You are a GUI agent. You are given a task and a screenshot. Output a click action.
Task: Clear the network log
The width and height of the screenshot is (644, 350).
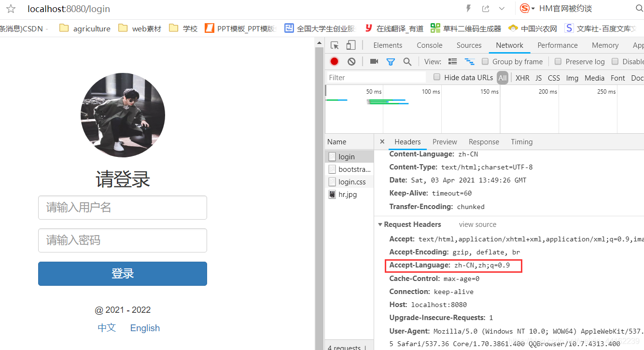[351, 61]
